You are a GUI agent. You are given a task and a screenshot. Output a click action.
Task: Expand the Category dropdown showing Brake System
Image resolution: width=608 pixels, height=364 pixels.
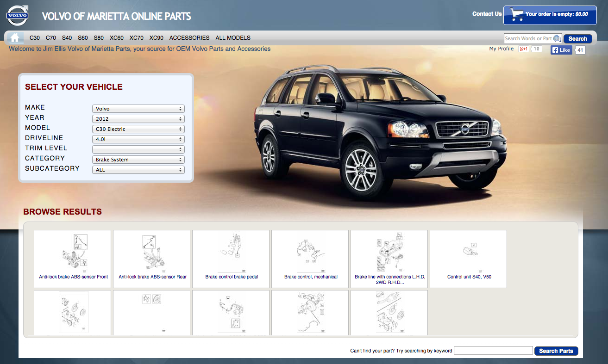click(x=138, y=160)
